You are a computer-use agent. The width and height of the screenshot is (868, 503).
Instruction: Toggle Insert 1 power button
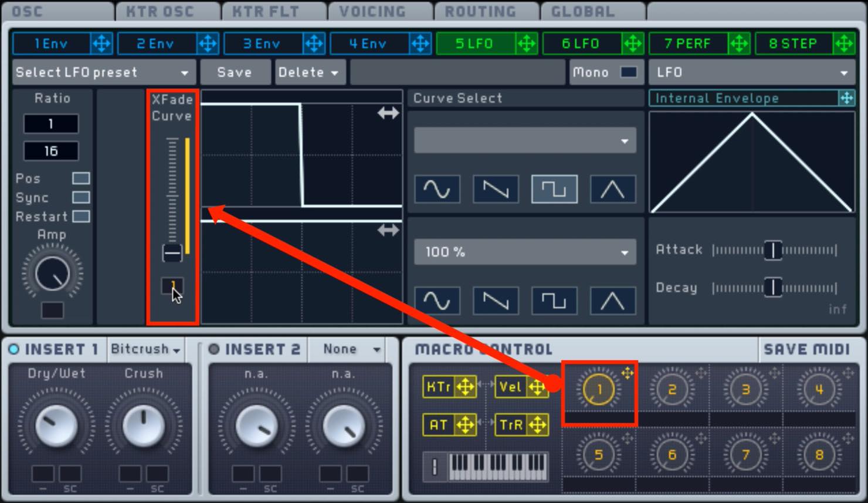pyautogui.click(x=14, y=349)
